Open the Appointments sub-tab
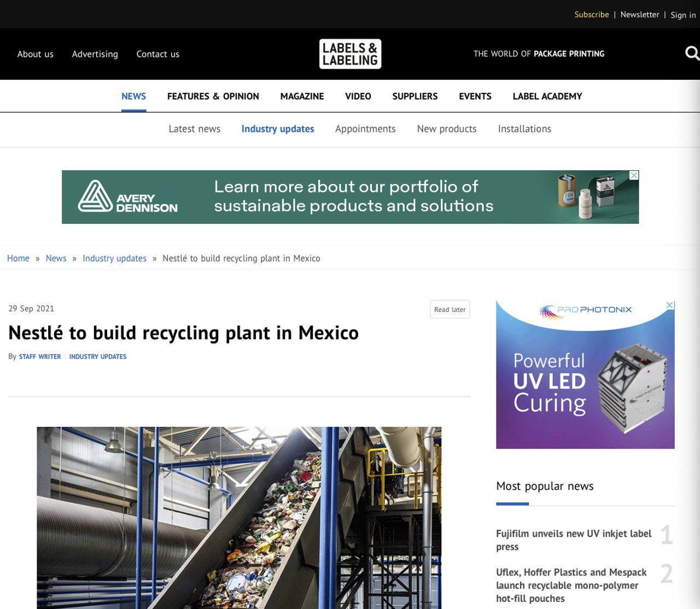The height and width of the screenshot is (609, 700). tap(365, 129)
